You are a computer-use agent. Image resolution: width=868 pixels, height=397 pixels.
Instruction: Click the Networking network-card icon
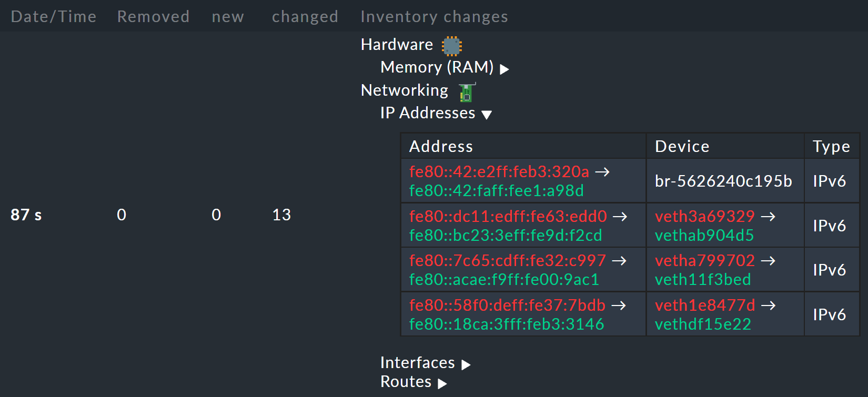tap(465, 93)
